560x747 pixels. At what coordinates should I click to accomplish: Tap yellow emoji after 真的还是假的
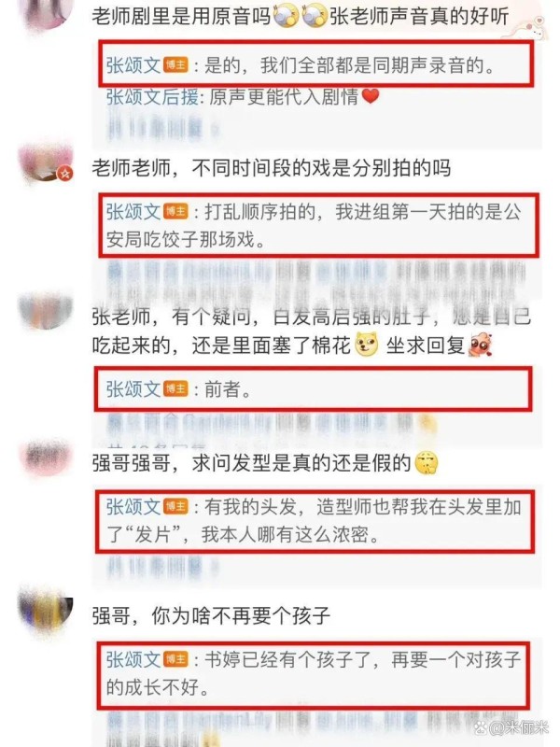(x=427, y=462)
